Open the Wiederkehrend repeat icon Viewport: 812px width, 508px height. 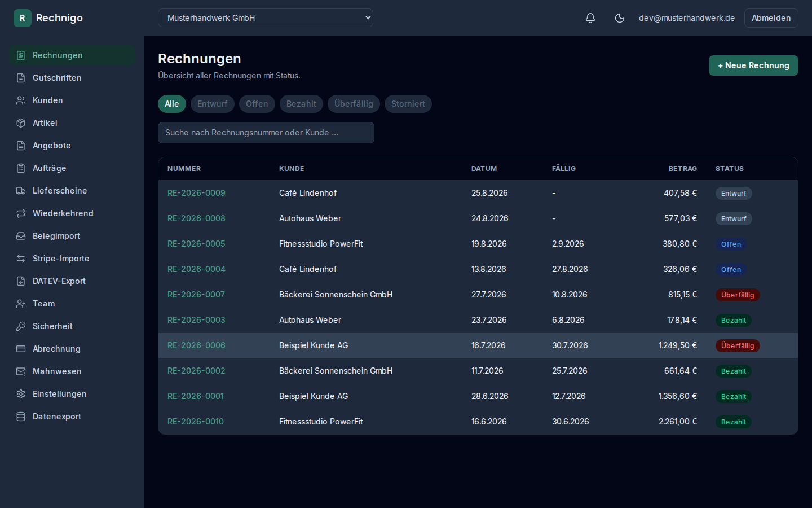coord(21,213)
